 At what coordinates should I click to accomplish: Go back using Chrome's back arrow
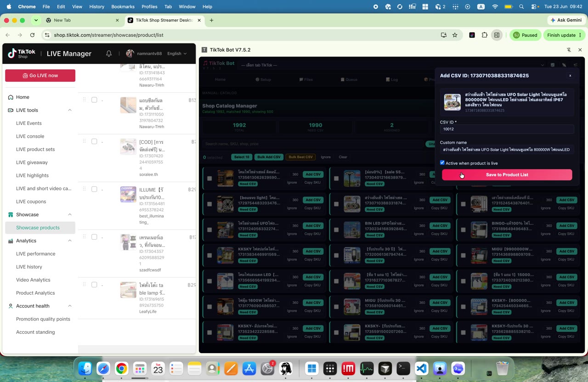click(x=8, y=35)
